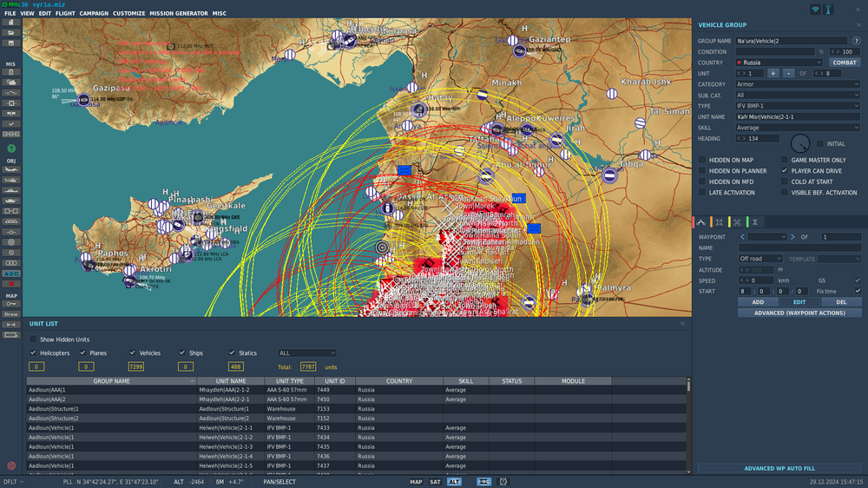Select the Trigger zone concentric circle tool

pos(11,242)
